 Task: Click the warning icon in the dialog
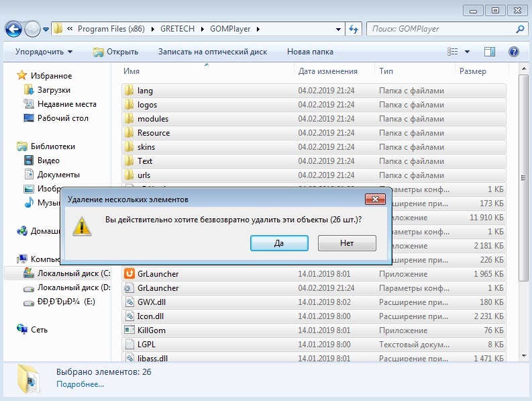82,226
